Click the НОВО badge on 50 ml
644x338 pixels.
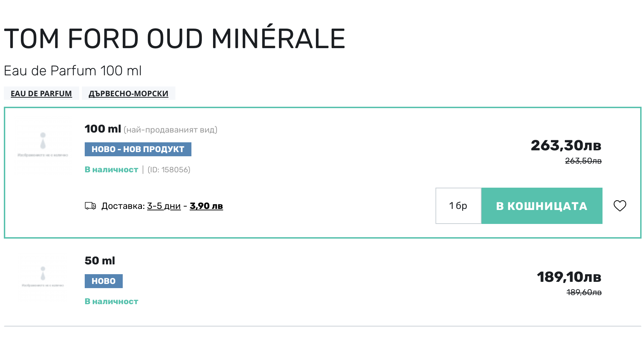point(104,281)
